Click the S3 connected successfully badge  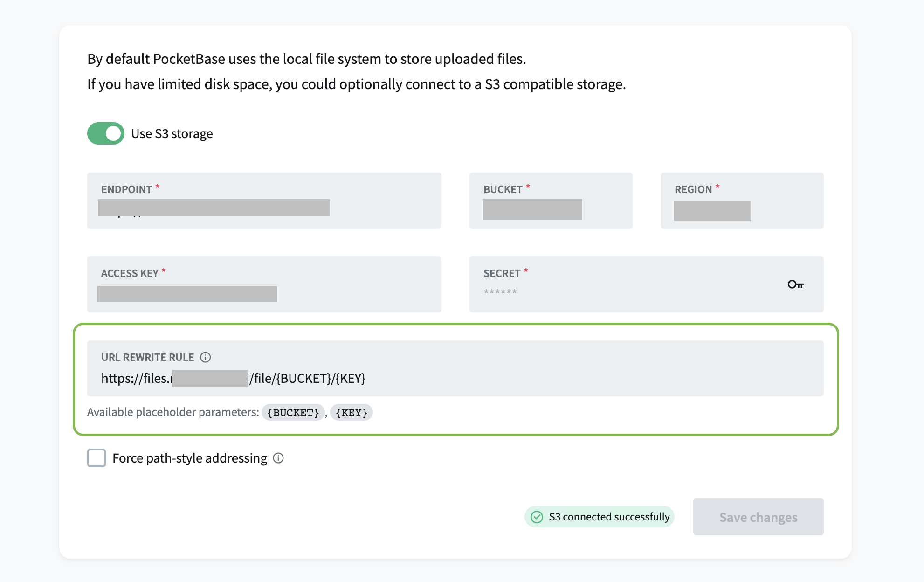pyautogui.click(x=600, y=517)
